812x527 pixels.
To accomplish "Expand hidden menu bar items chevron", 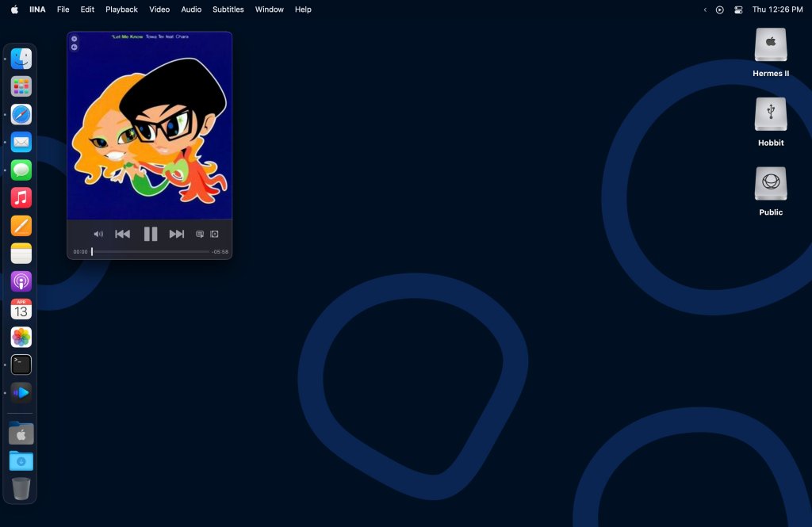I will click(705, 10).
